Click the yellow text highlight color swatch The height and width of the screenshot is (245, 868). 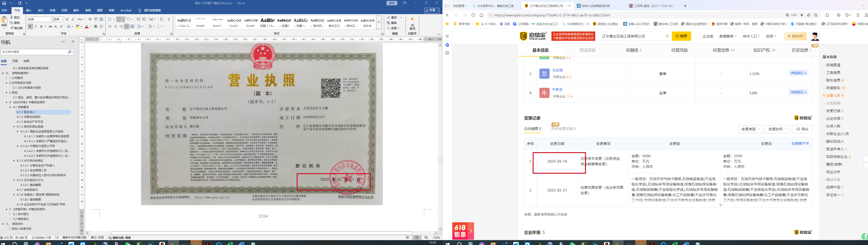[x=78, y=26]
